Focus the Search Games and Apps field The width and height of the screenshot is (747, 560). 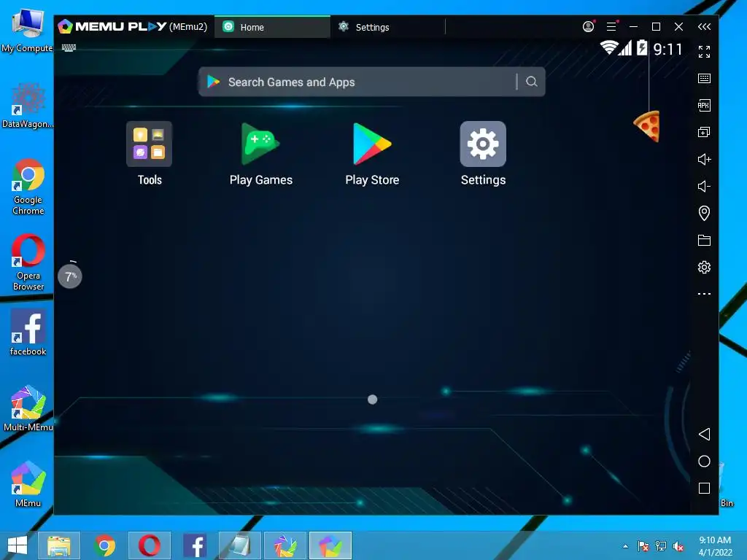tap(371, 82)
